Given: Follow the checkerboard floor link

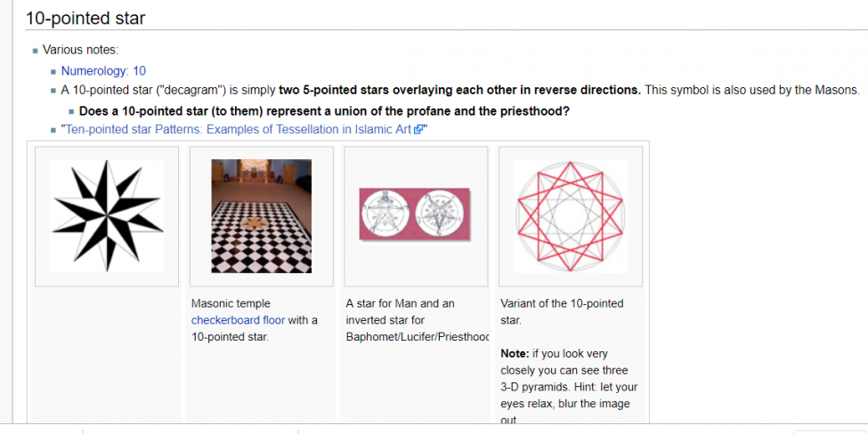Looking at the screenshot, I should (238, 320).
